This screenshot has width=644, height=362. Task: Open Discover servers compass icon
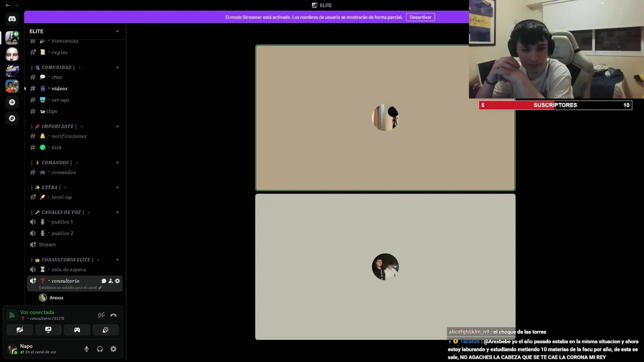[12, 118]
